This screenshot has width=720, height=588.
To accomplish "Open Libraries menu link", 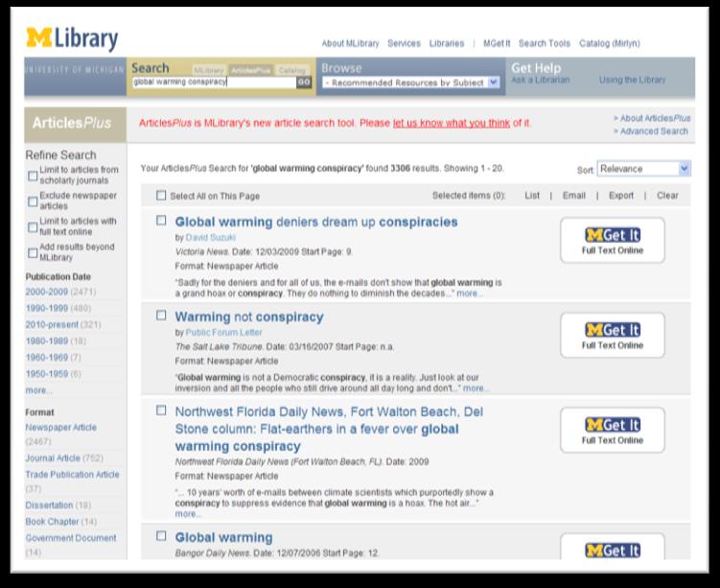I will 447,43.
